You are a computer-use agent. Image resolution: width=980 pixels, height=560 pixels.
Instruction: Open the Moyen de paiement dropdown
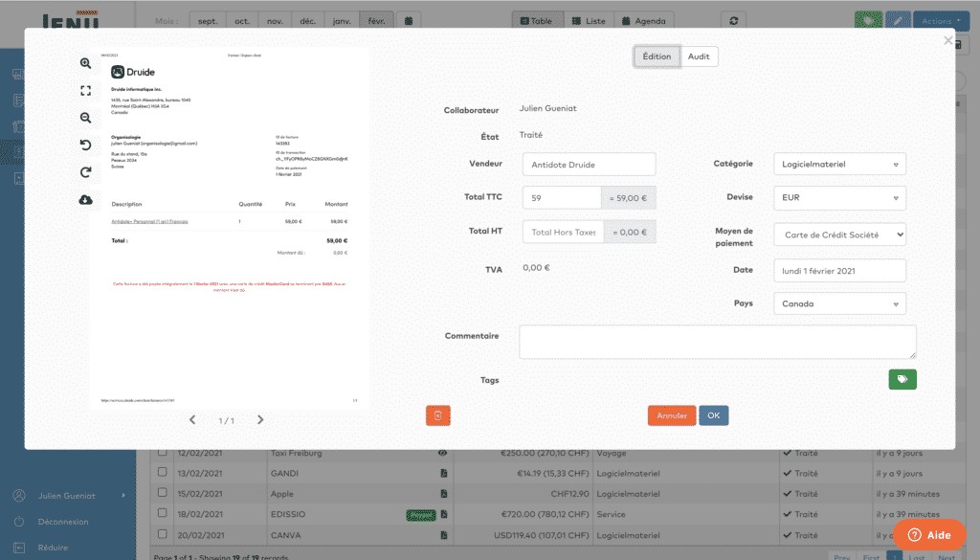click(838, 235)
